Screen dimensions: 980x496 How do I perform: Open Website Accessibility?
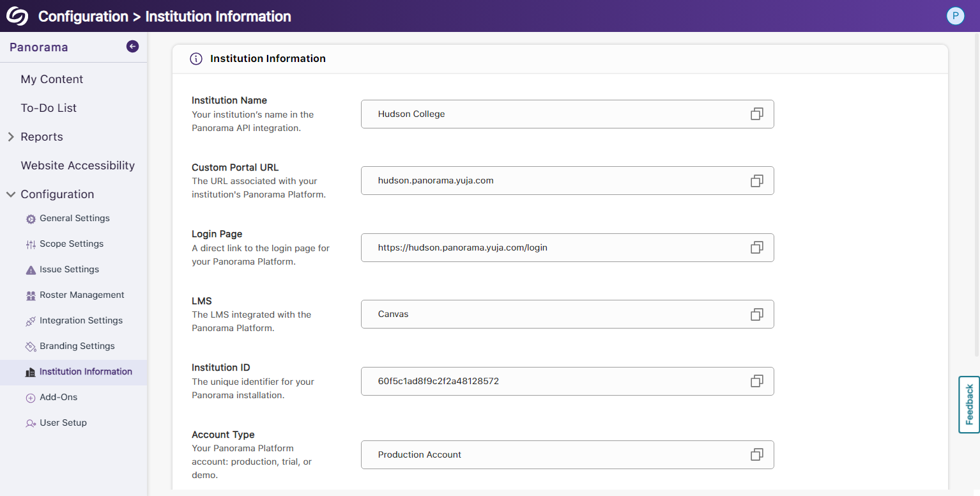pyautogui.click(x=77, y=166)
